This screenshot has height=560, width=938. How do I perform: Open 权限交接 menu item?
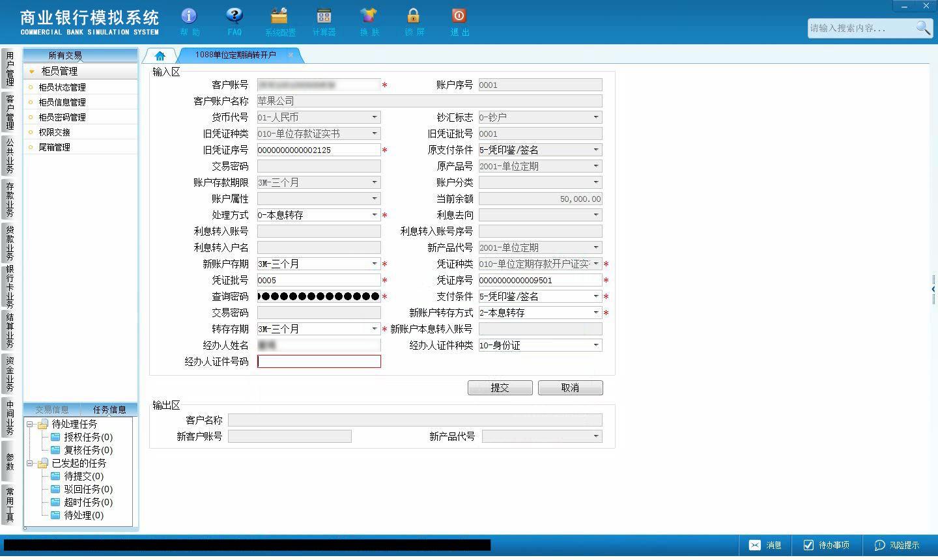point(81,132)
